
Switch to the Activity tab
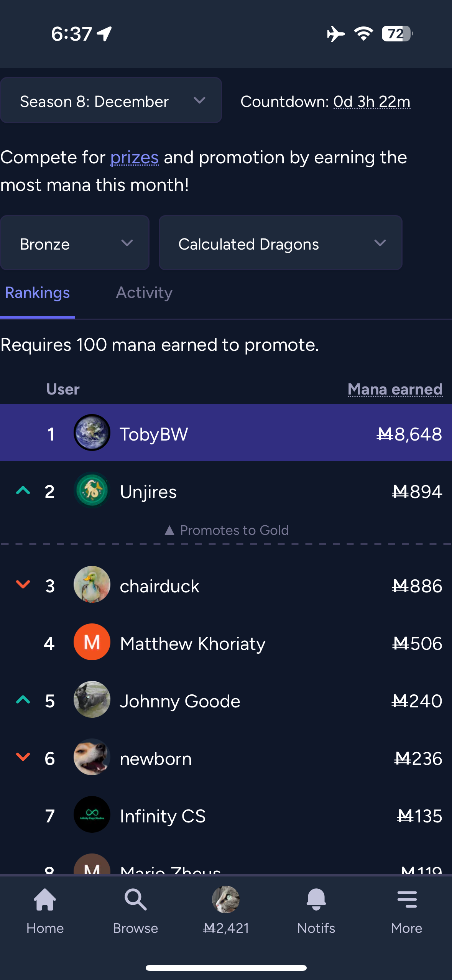[x=144, y=293]
